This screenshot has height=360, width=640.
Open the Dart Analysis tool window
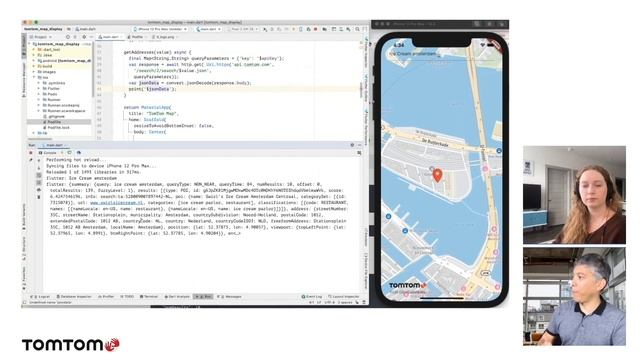tap(177, 297)
